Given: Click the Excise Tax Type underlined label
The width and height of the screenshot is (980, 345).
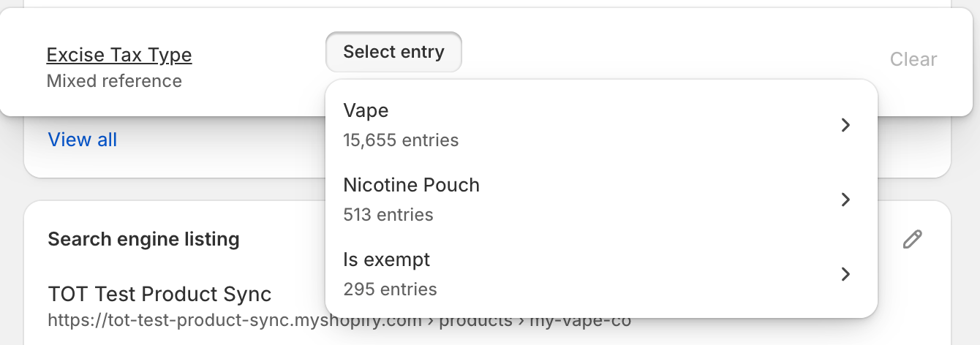Looking at the screenshot, I should pyautogui.click(x=119, y=55).
